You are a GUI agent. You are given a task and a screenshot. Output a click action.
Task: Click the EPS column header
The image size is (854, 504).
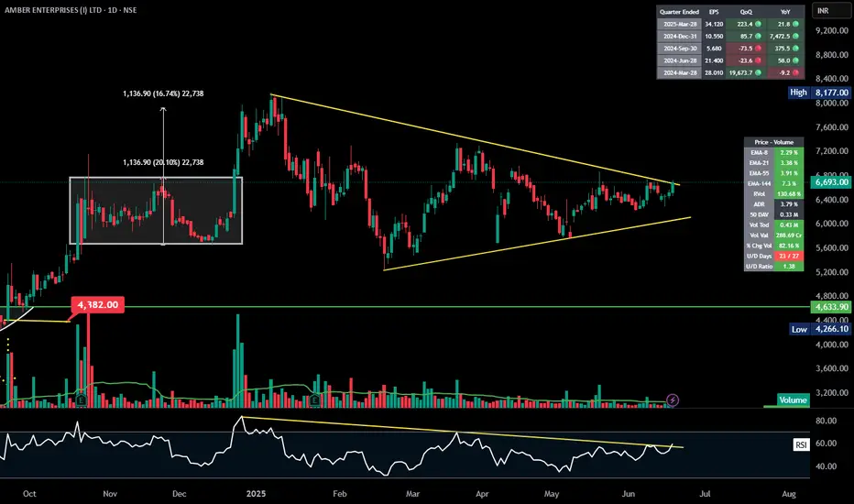(714, 11)
